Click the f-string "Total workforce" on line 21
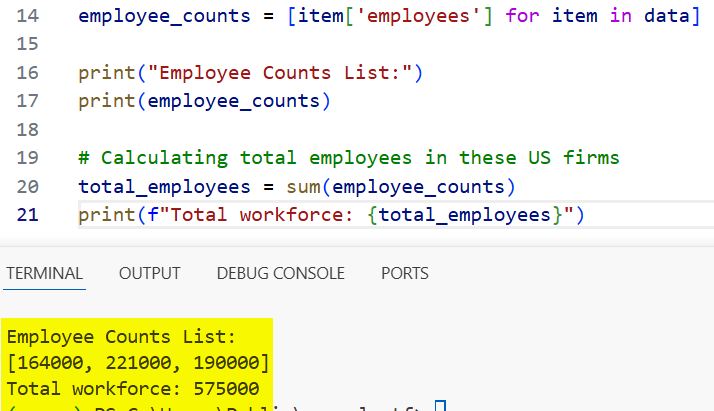The width and height of the screenshot is (714, 411). point(361,215)
